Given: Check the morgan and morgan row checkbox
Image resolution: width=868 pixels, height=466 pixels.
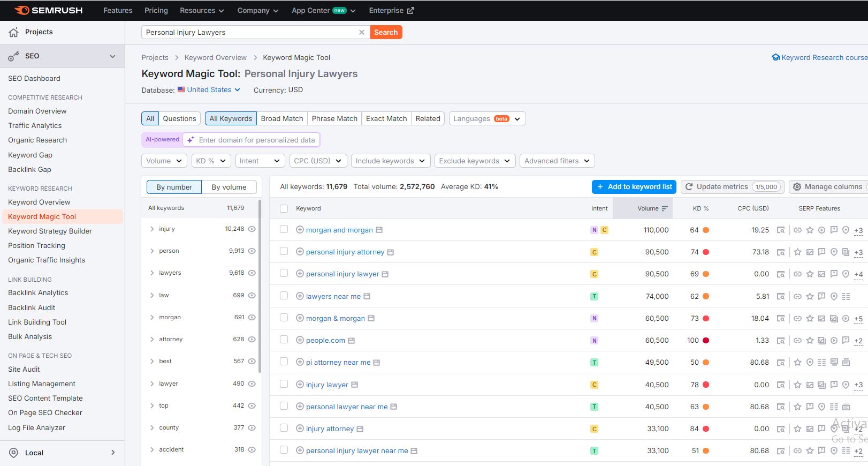Looking at the screenshot, I should [x=284, y=229].
